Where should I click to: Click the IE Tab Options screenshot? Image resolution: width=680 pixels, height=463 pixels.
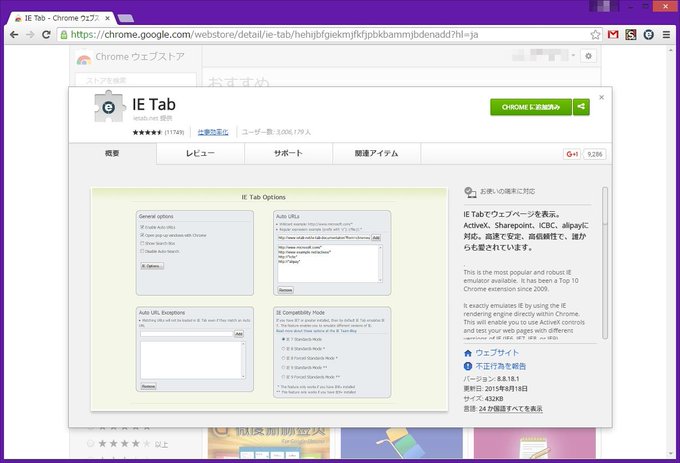269,299
